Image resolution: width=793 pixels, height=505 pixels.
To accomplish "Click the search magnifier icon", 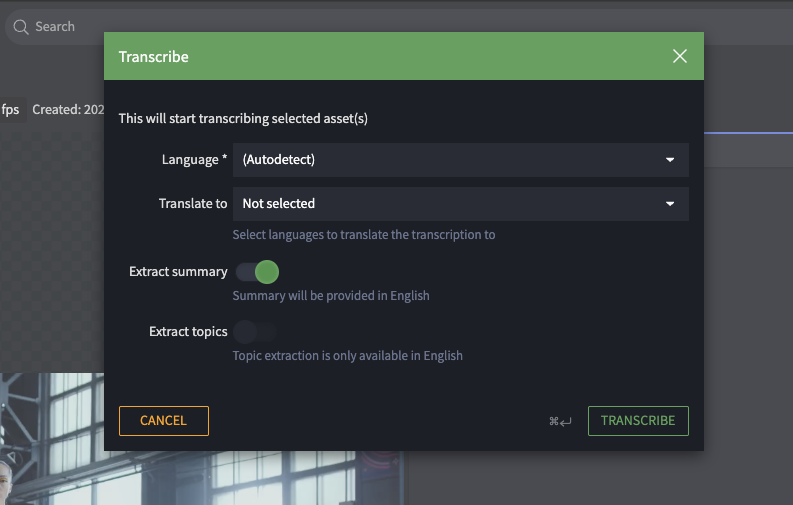I will coord(21,27).
